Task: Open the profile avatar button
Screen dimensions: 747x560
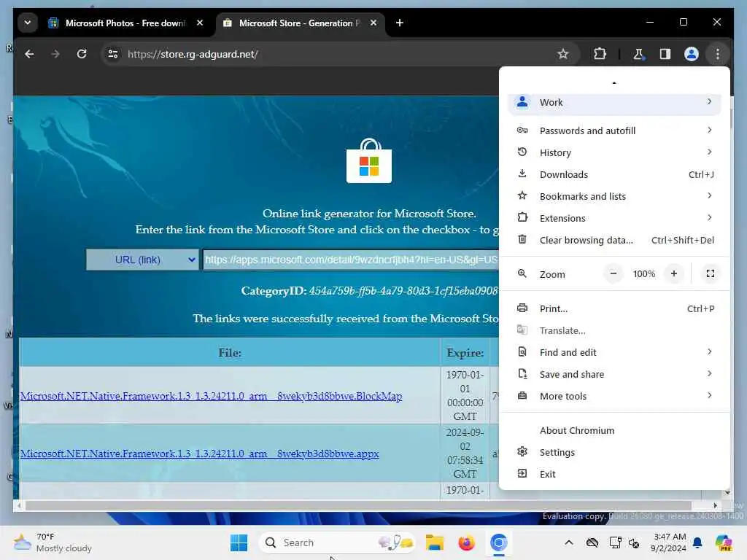Action: pyautogui.click(x=692, y=54)
